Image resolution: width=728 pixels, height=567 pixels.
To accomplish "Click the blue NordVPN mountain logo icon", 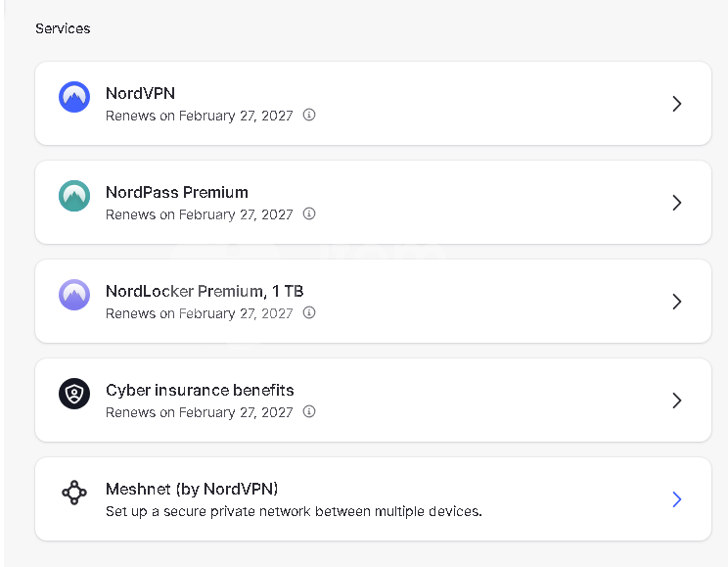I will point(74,97).
